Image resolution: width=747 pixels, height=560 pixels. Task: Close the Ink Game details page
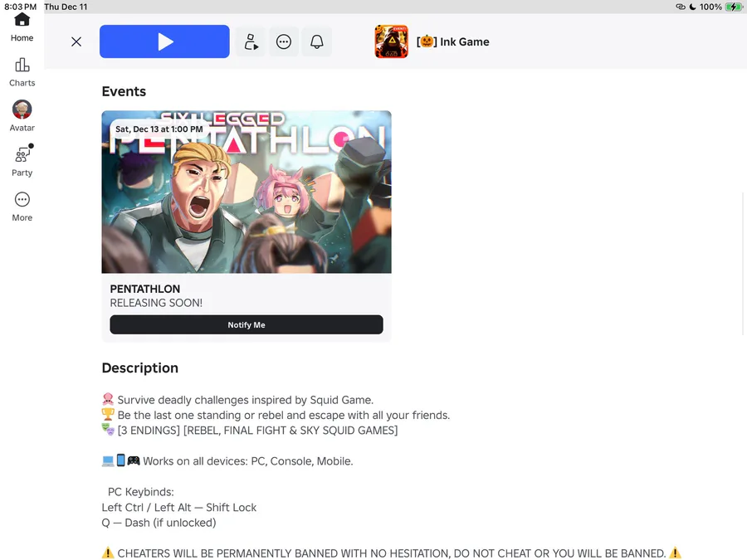pyautogui.click(x=76, y=42)
